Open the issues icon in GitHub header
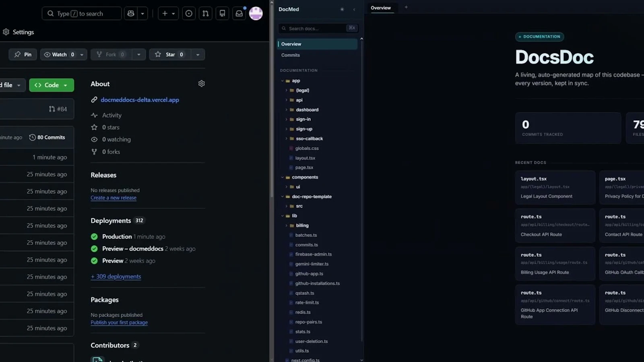Viewport: 644px width, 362px height. 189,14
